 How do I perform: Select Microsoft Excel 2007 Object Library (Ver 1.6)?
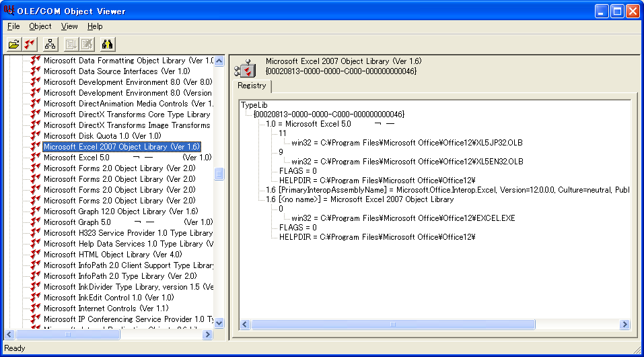tap(122, 146)
